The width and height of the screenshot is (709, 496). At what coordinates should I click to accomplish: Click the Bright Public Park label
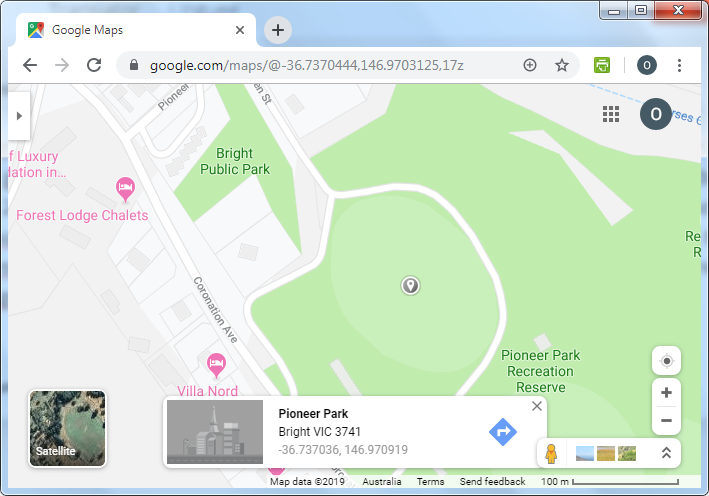point(235,161)
